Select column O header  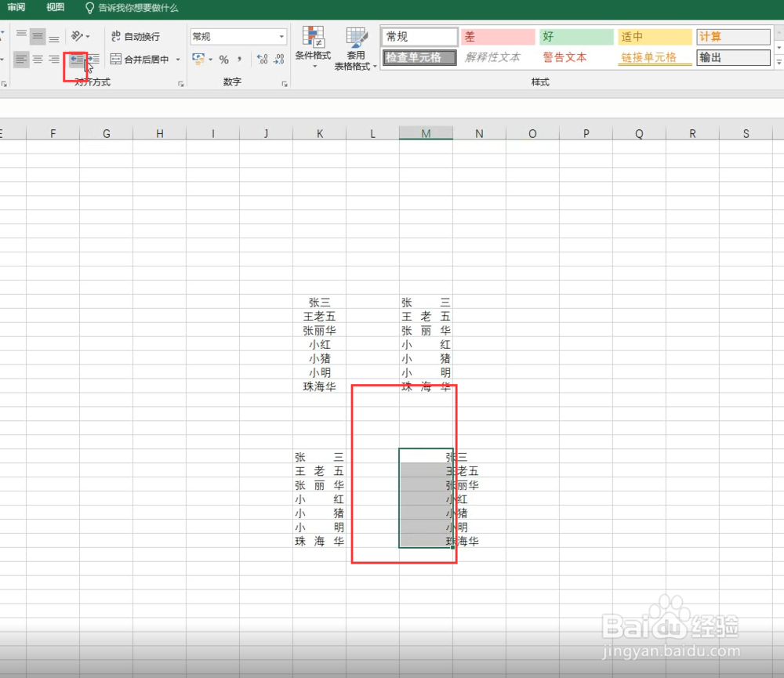click(x=533, y=133)
